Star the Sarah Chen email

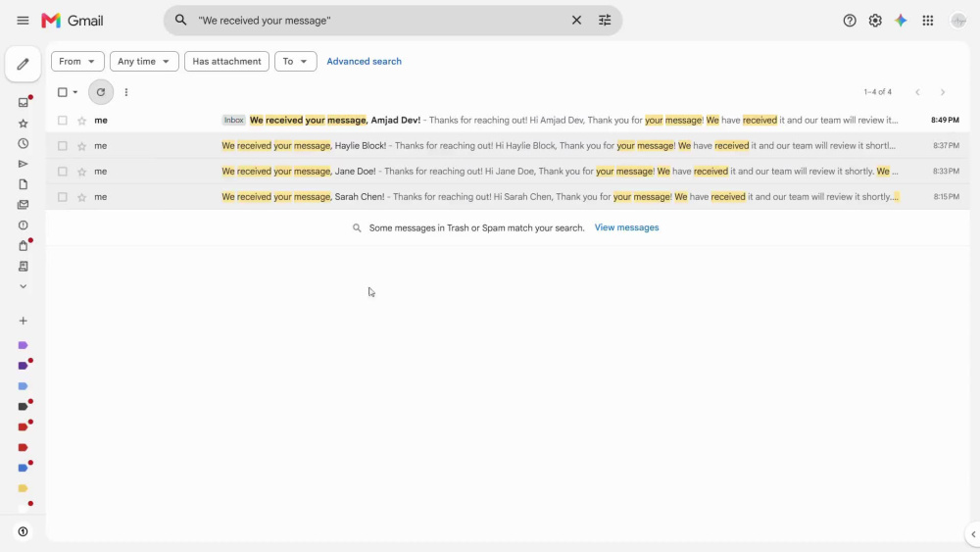click(82, 197)
